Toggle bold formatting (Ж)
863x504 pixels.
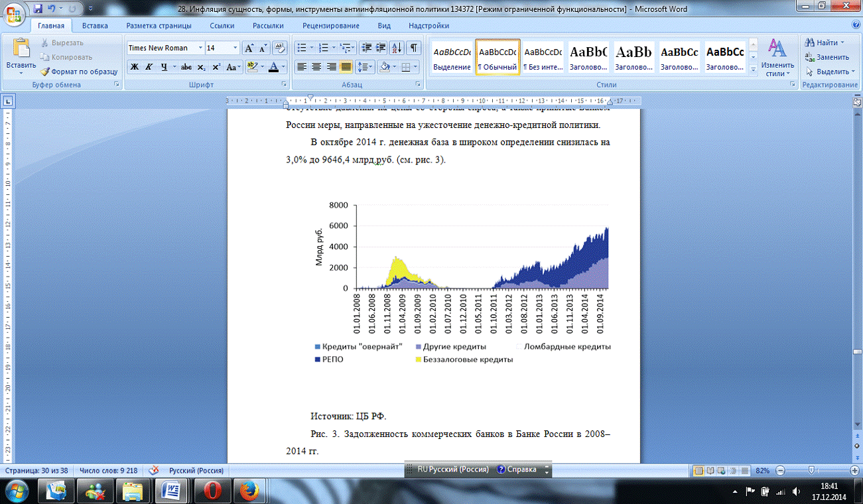click(134, 67)
